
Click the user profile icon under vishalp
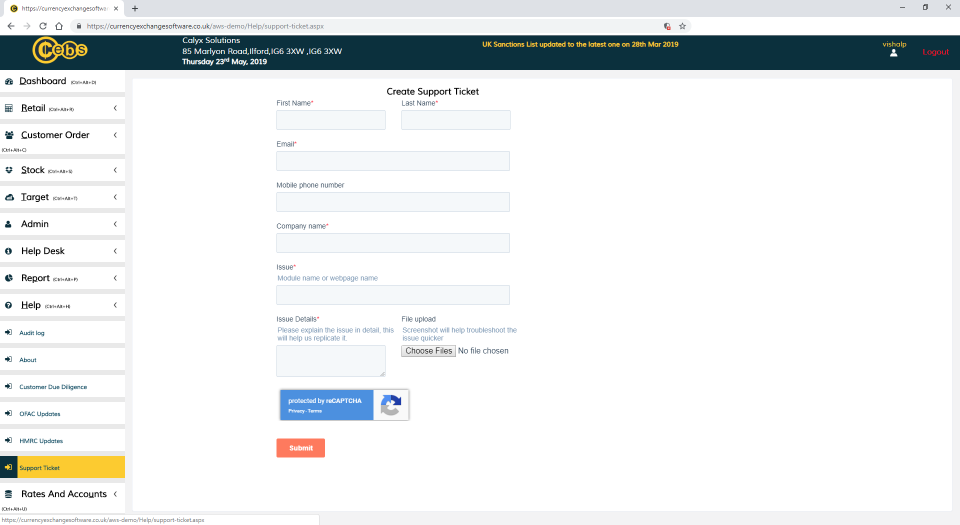[894, 53]
